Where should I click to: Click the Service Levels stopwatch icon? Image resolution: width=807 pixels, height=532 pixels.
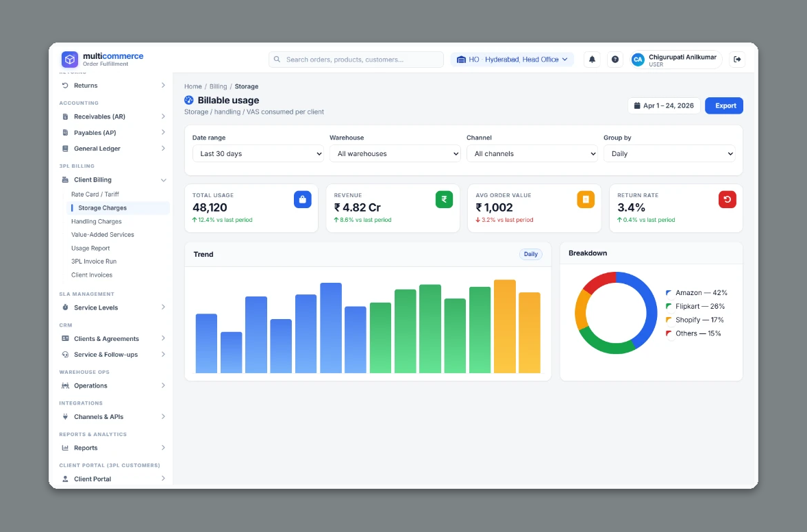point(65,307)
